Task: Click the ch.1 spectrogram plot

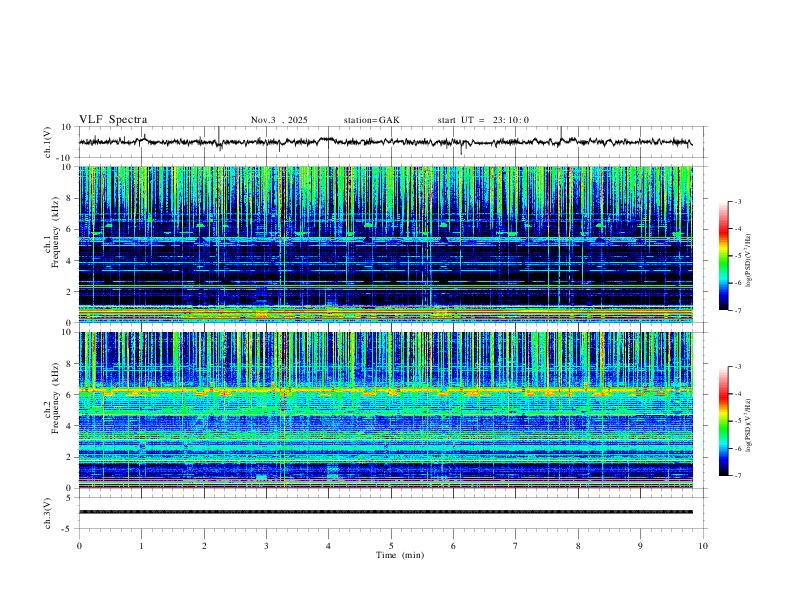Action: [x=385, y=244]
